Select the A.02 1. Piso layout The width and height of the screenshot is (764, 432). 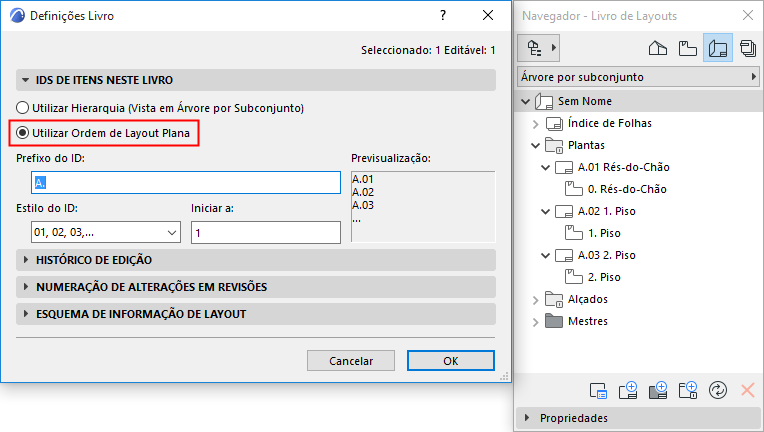coord(607,211)
